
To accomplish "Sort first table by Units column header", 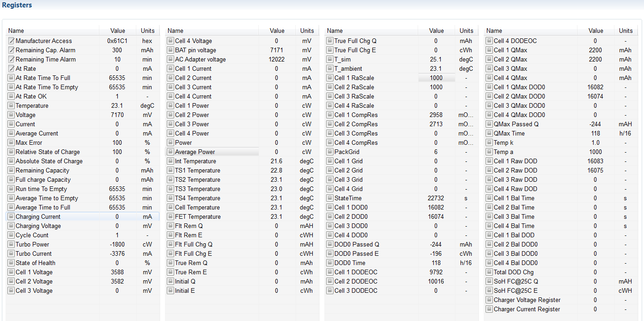I will click(x=148, y=31).
